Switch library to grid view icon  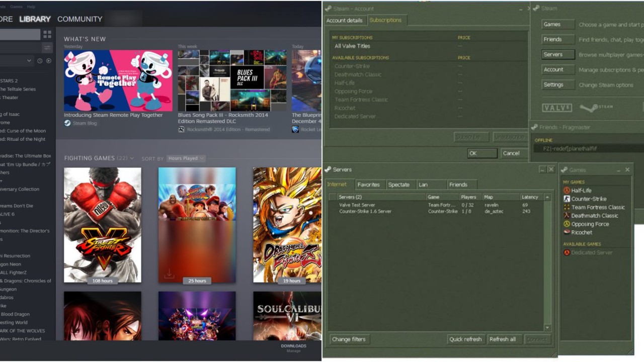pos(47,35)
